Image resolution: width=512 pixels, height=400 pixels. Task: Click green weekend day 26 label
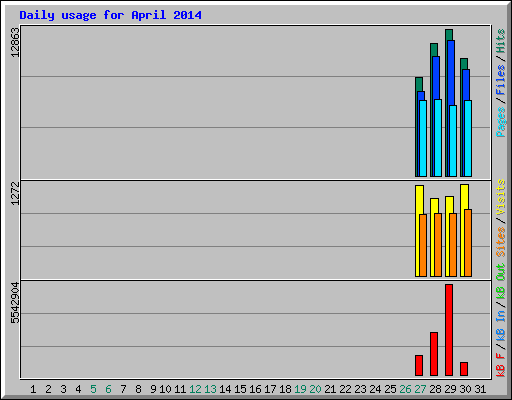[x=405, y=389]
